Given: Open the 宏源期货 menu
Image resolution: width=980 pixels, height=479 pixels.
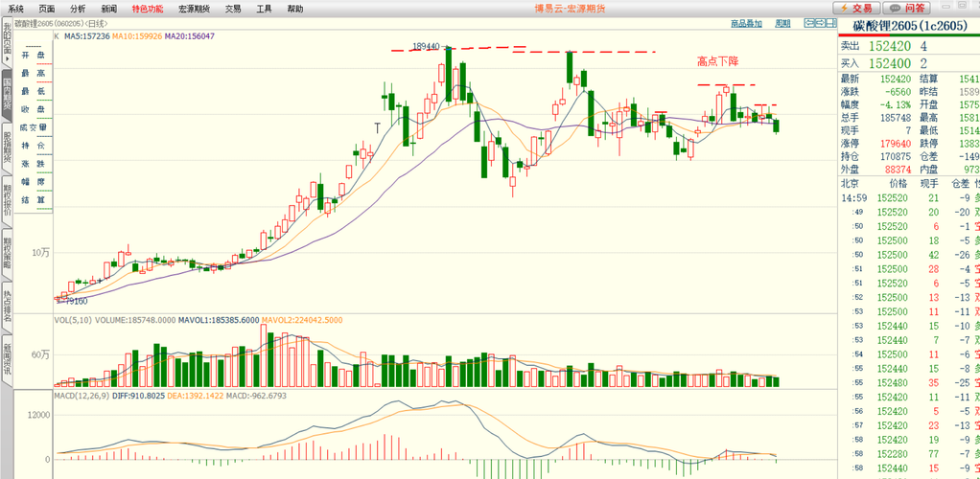Looking at the screenshot, I should (x=195, y=9).
